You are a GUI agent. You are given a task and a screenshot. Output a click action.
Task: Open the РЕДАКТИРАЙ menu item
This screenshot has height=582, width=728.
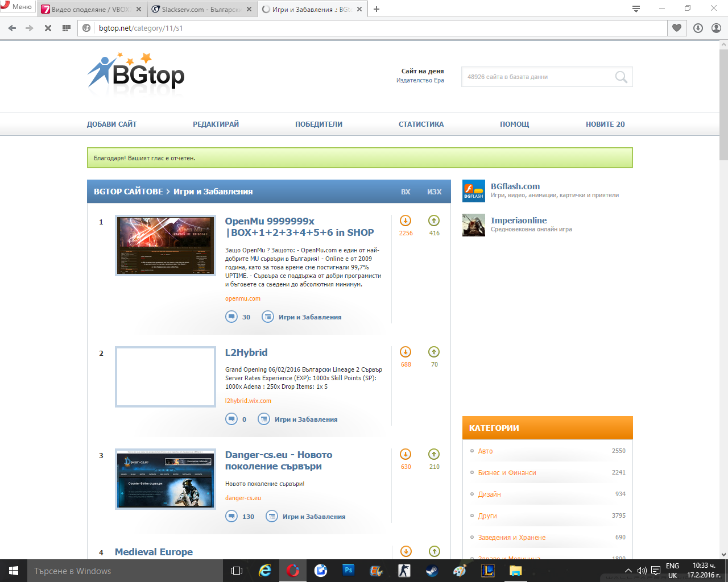[216, 124]
